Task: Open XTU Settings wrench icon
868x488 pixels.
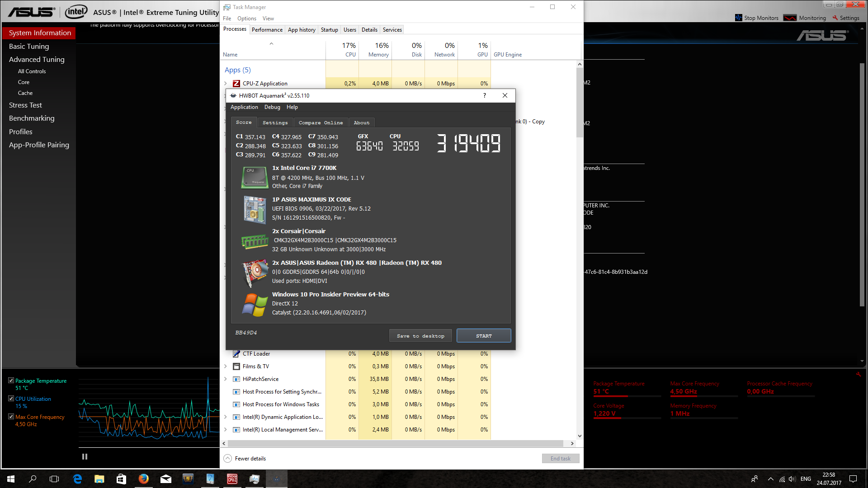Action: point(835,18)
